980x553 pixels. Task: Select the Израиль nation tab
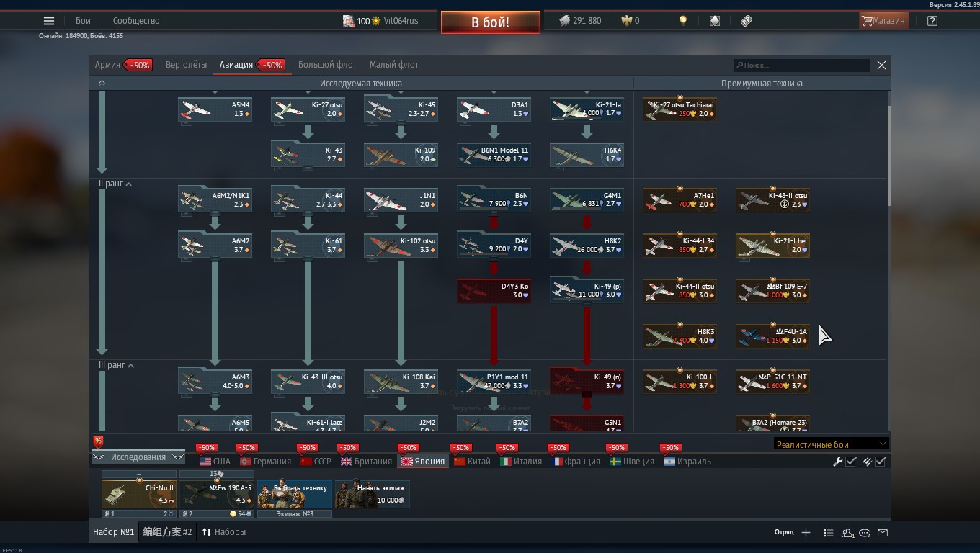[687, 462]
